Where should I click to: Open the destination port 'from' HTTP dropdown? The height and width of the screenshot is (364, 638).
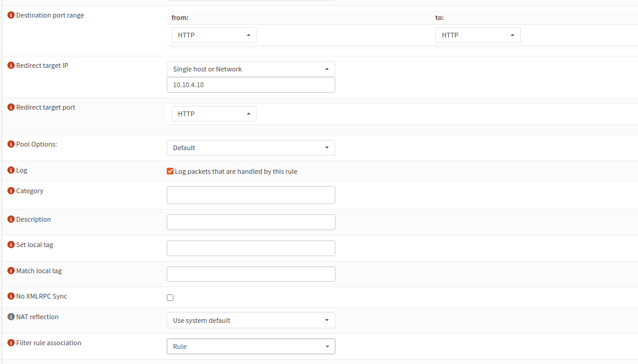(x=213, y=35)
